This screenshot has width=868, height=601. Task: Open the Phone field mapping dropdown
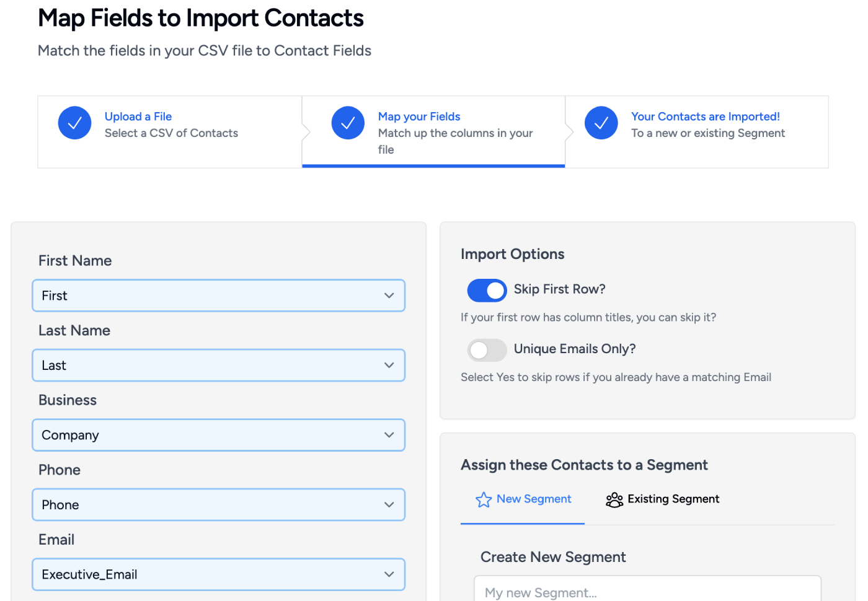click(x=218, y=505)
